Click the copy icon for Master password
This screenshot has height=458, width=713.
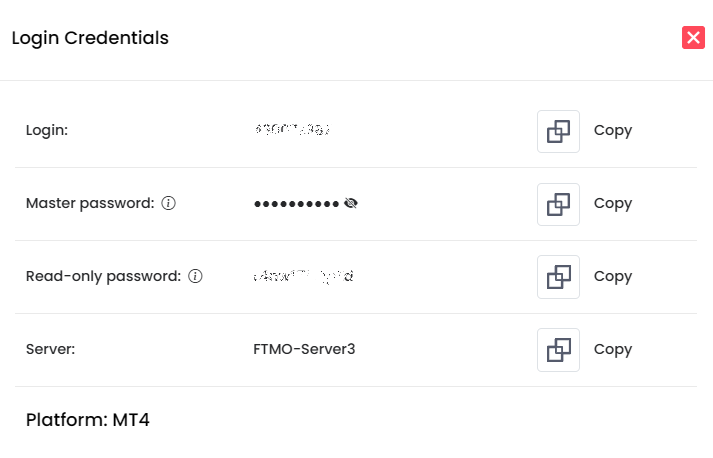pos(558,204)
